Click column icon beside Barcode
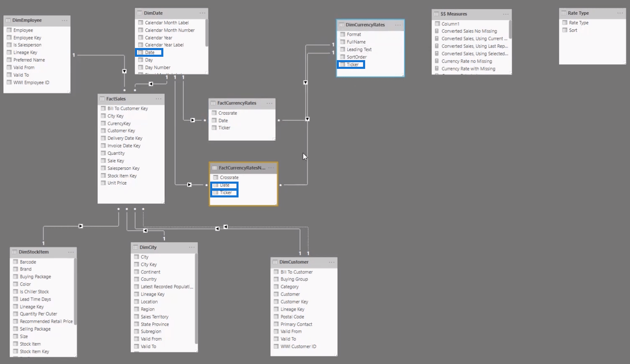 15,262
